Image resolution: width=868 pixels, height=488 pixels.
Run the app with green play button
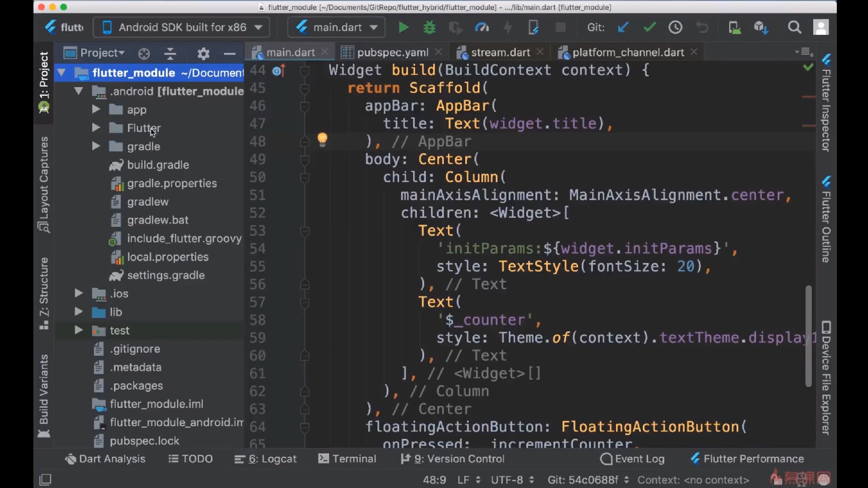403,28
